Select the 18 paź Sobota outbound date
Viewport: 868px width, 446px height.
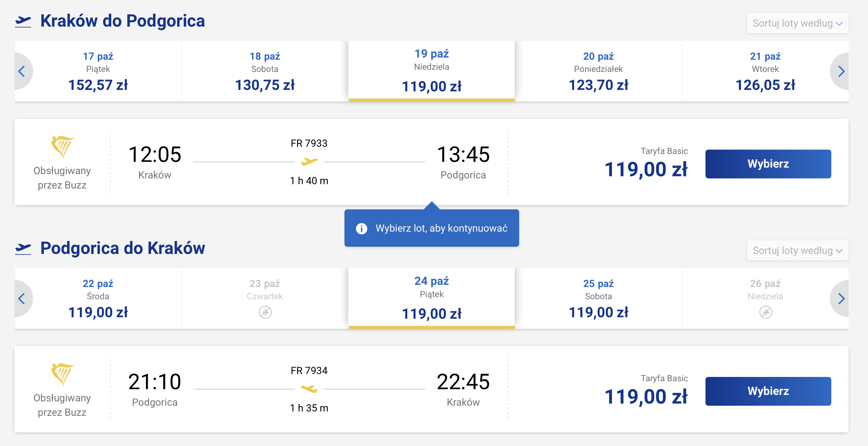265,71
